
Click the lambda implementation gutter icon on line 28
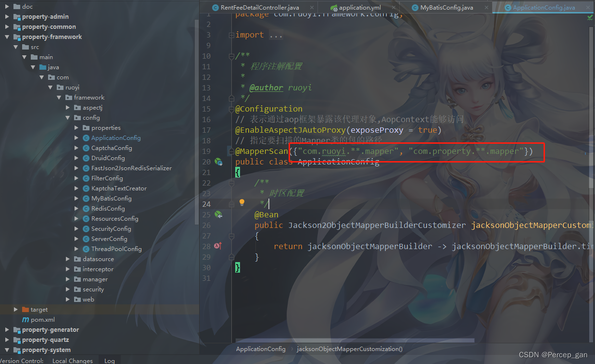218,246
